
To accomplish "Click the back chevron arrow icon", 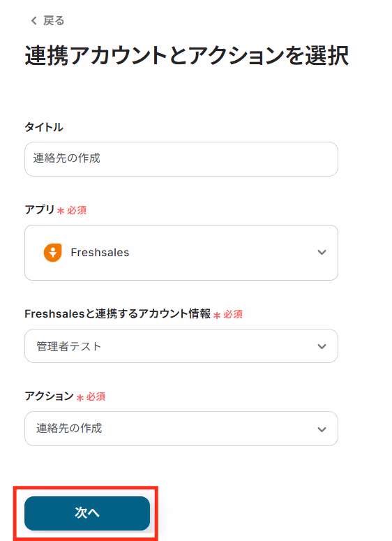I will tap(33, 21).
